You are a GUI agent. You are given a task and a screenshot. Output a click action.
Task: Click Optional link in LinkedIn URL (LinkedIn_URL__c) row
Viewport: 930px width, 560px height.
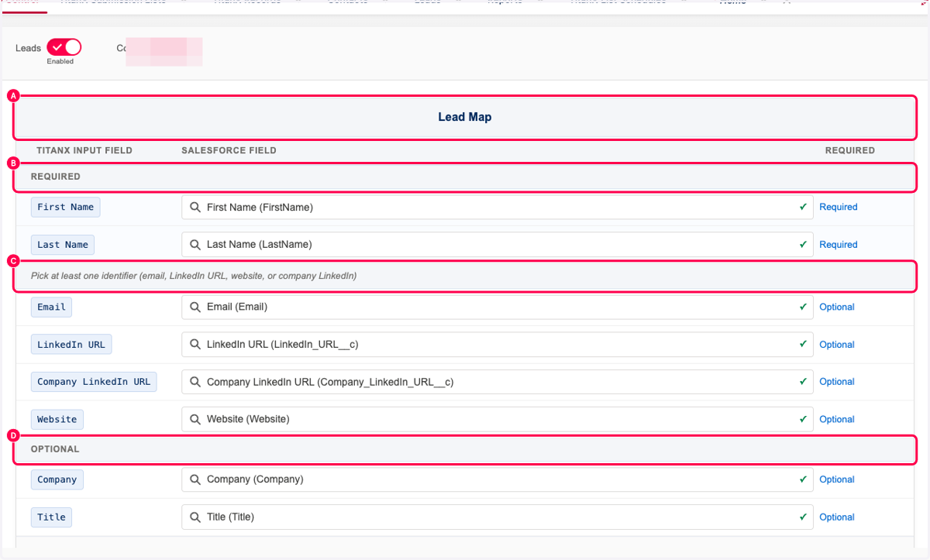(837, 345)
